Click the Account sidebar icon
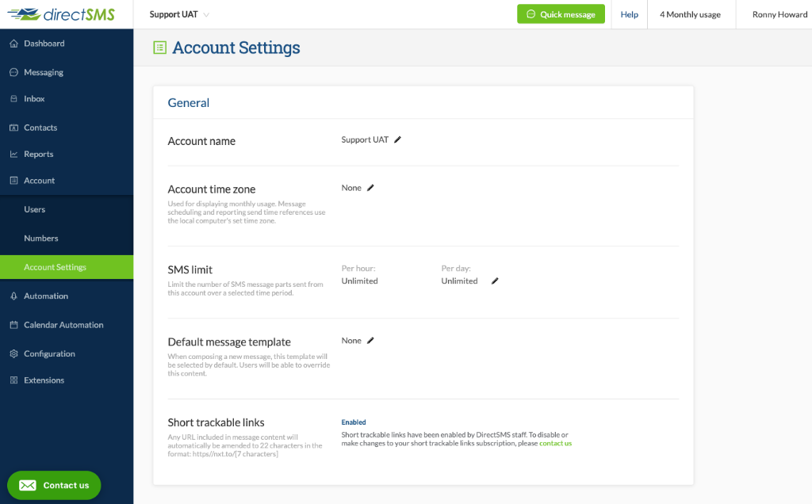The width and height of the screenshot is (812, 504). point(14,181)
